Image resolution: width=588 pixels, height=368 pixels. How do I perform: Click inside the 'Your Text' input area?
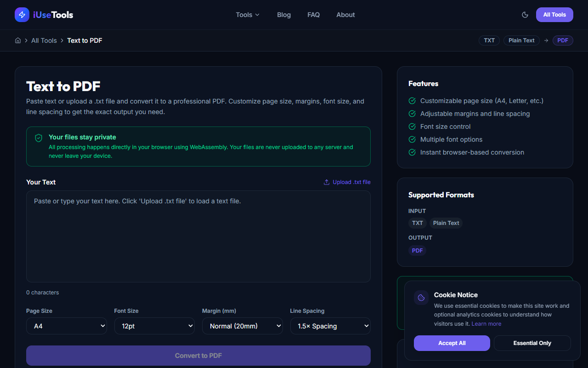pyautogui.click(x=198, y=236)
